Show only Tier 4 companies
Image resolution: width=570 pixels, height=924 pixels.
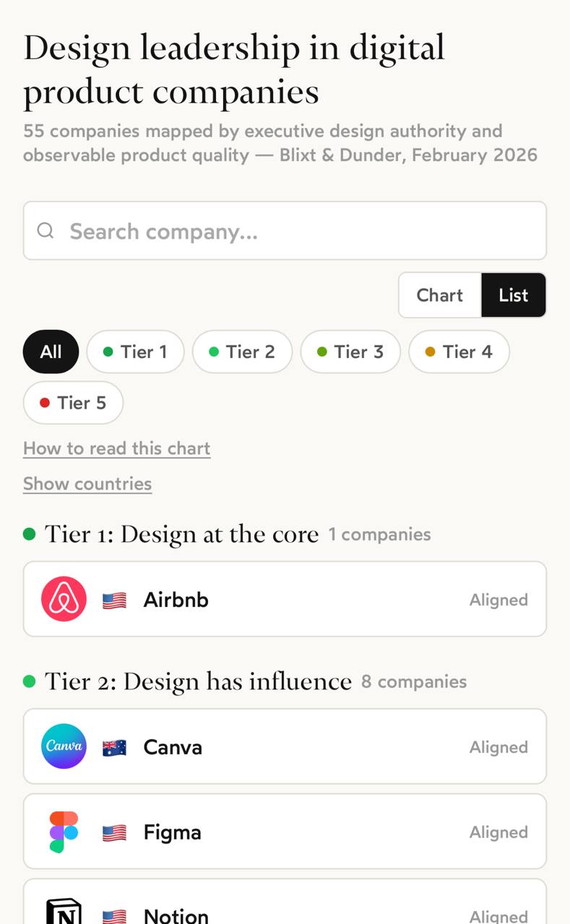pos(459,352)
